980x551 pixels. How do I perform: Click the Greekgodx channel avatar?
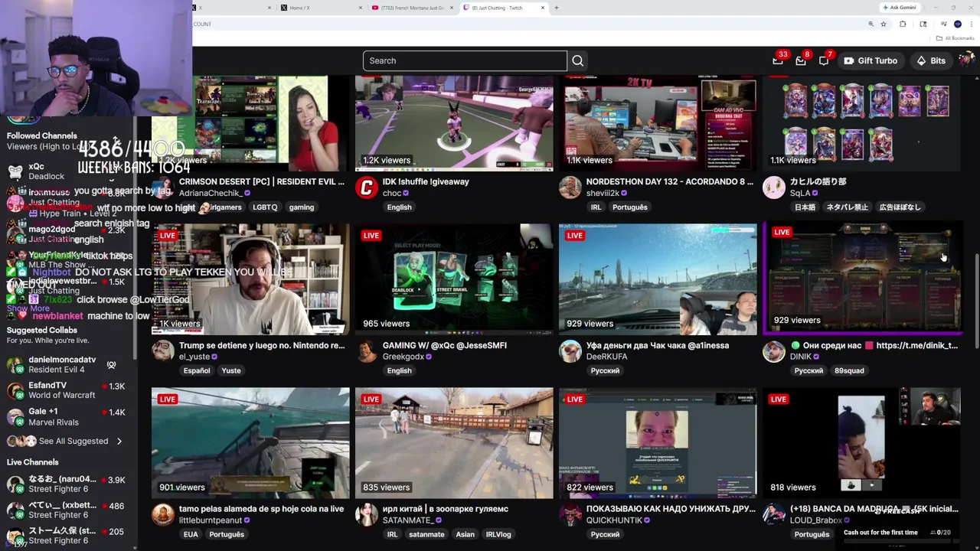pos(367,351)
